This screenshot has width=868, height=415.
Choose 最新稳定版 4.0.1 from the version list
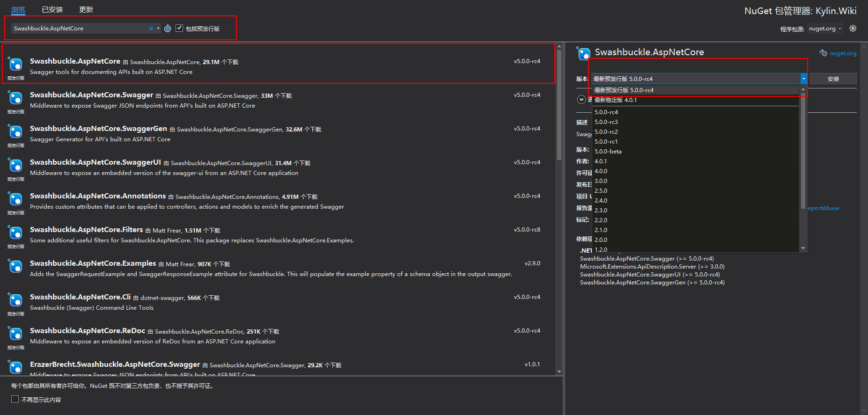(616, 100)
